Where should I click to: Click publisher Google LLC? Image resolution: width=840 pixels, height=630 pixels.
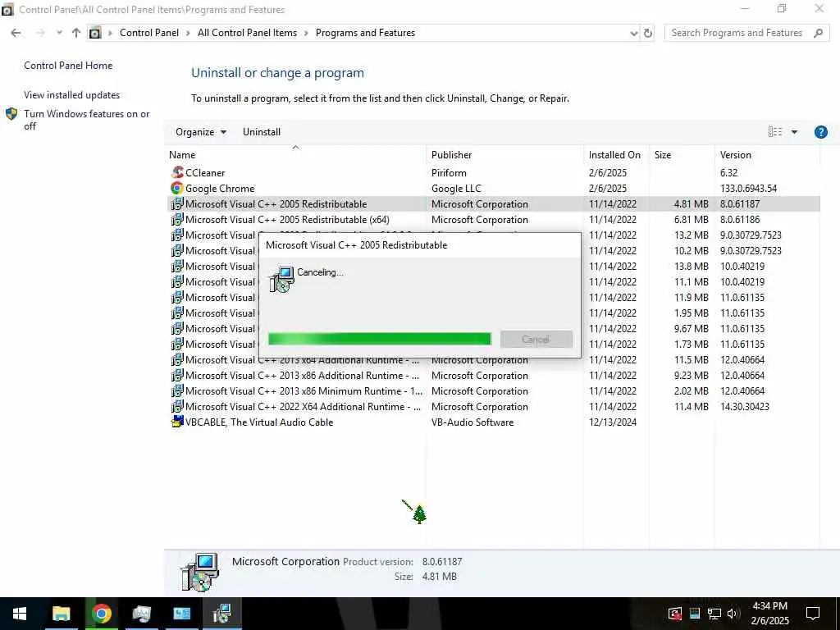tap(456, 188)
